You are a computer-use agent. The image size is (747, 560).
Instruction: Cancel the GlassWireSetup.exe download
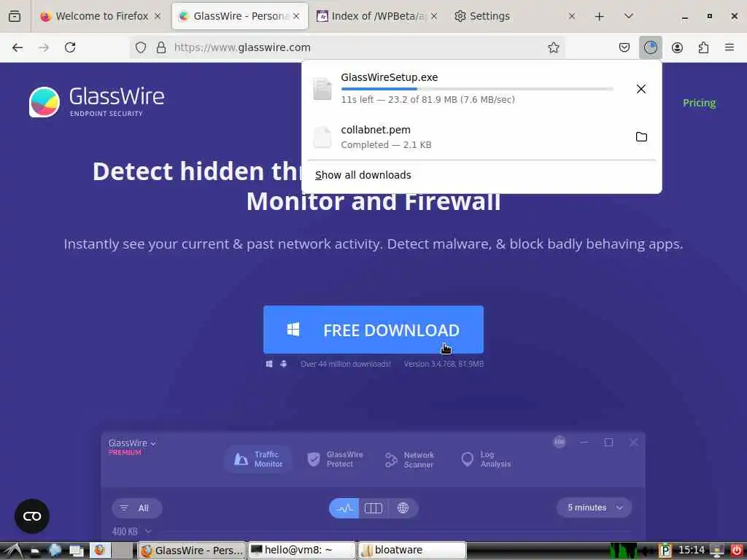pyautogui.click(x=640, y=89)
